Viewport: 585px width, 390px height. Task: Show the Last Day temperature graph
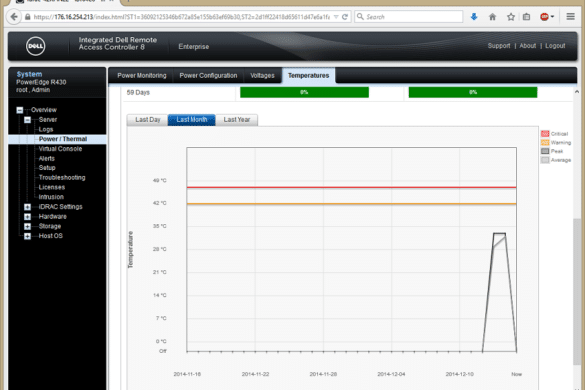point(148,120)
